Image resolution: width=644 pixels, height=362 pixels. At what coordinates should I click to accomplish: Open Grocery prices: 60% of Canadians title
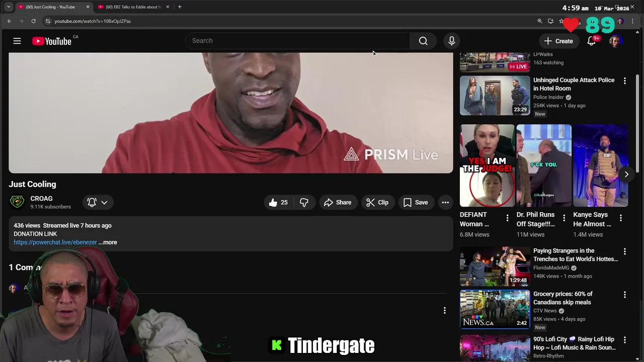[x=562, y=298]
